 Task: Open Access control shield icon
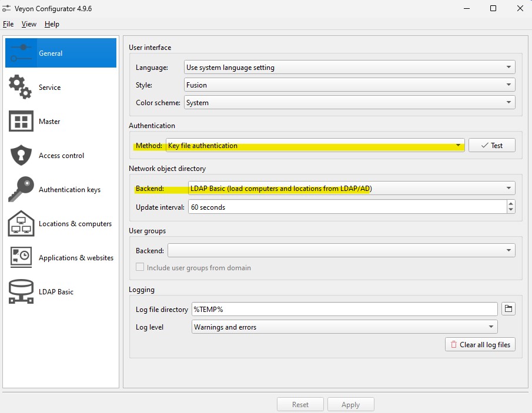[x=21, y=155]
